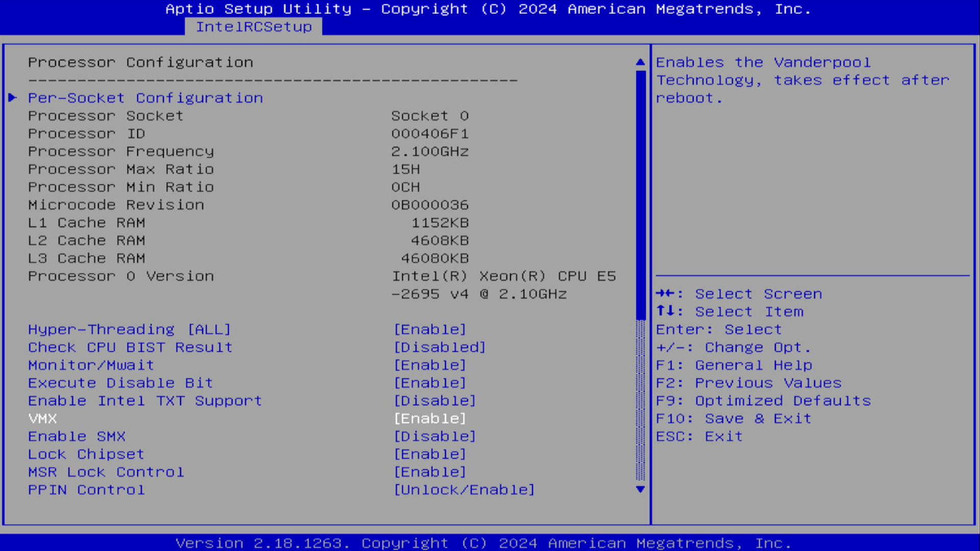This screenshot has height=551, width=980.
Task: Select the Hyper-Threading [ALL] option
Action: point(129,329)
